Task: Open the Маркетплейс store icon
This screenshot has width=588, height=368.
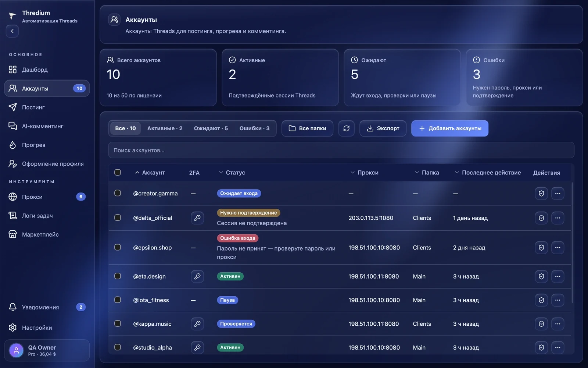Action: pos(12,234)
